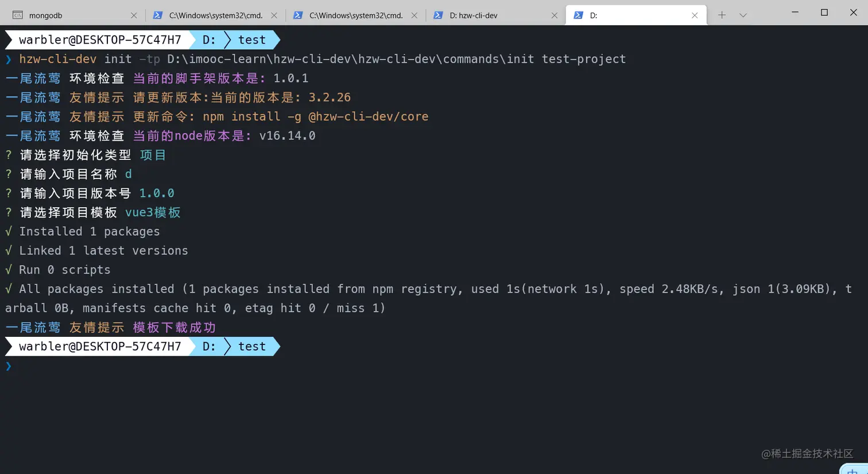Close the currently active D: tab
This screenshot has height=474, width=868.
tap(695, 15)
